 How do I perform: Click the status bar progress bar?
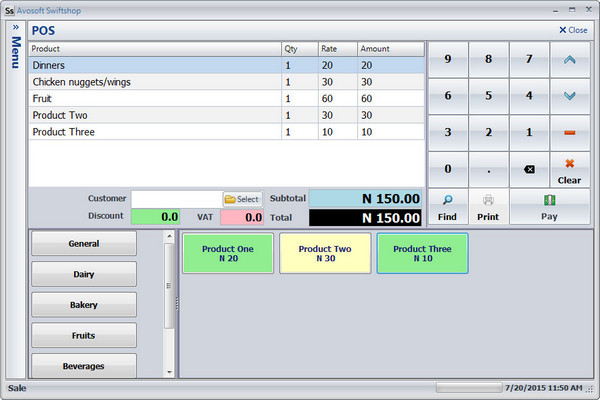click(x=469, y=388)
